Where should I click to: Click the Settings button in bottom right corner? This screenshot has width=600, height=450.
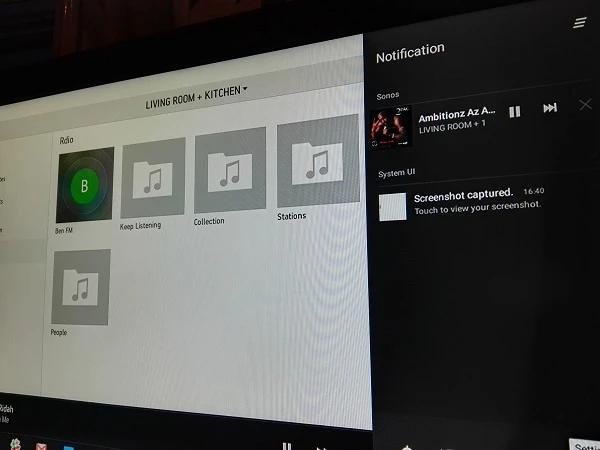[585, 445]
